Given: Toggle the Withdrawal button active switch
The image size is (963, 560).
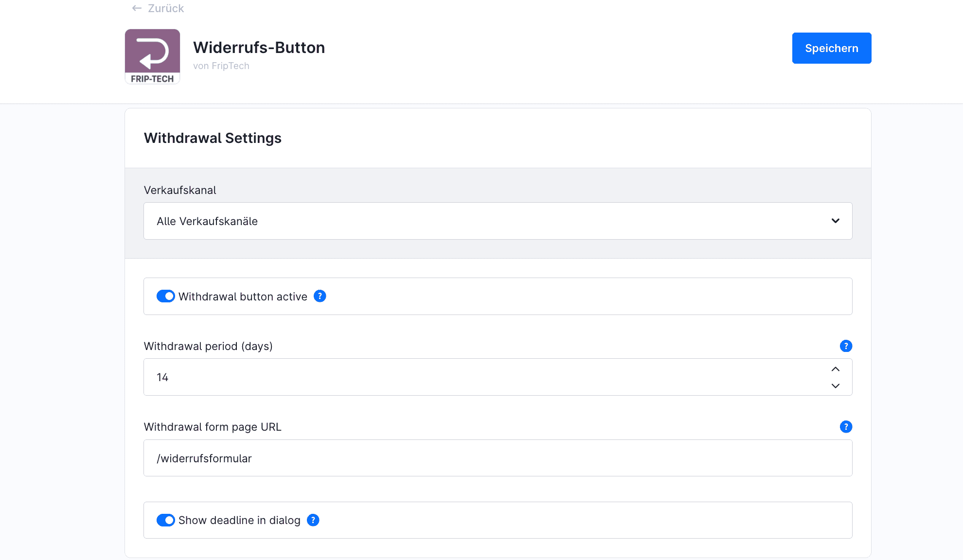Looking at the screenshot, I should point(166,296).
